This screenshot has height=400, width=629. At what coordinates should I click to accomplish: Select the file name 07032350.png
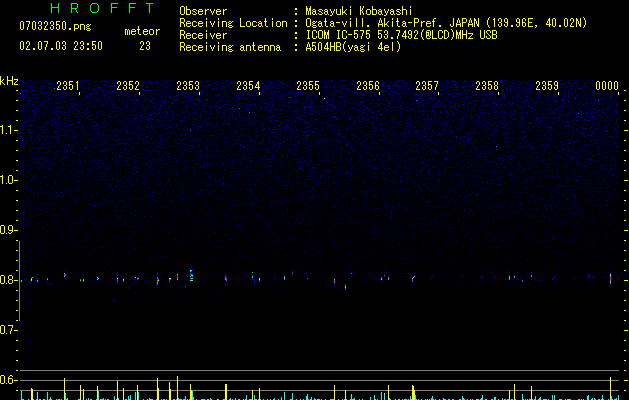(x=55, y=27)
